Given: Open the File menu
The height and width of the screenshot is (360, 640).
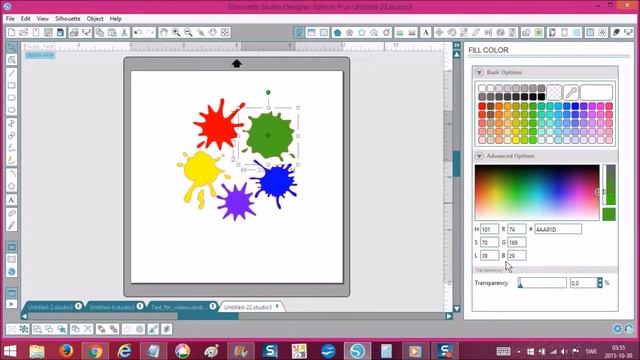Looking at the screenshot, I should (10, 19).
